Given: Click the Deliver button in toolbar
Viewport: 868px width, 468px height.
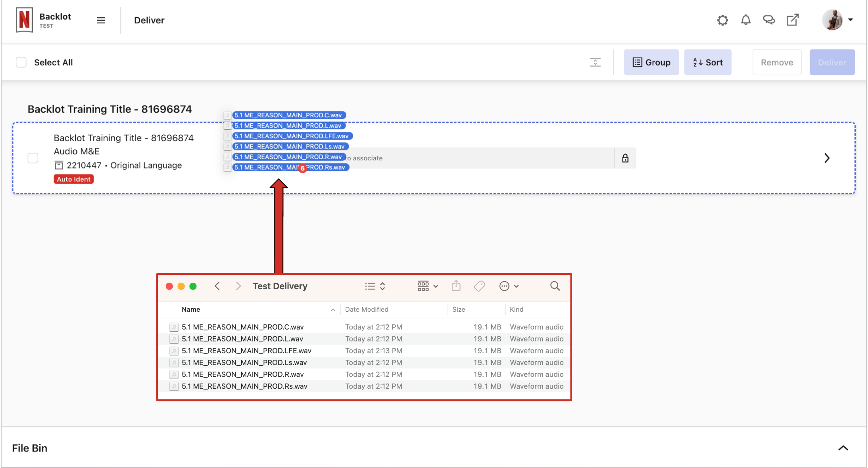Looking at the screenshot, I should click(831, 62).
